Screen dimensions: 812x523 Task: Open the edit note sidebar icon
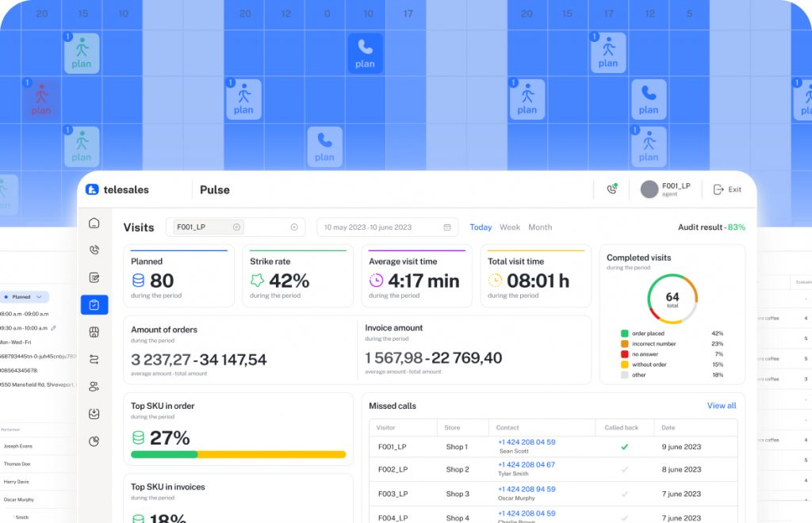[94, 277]
